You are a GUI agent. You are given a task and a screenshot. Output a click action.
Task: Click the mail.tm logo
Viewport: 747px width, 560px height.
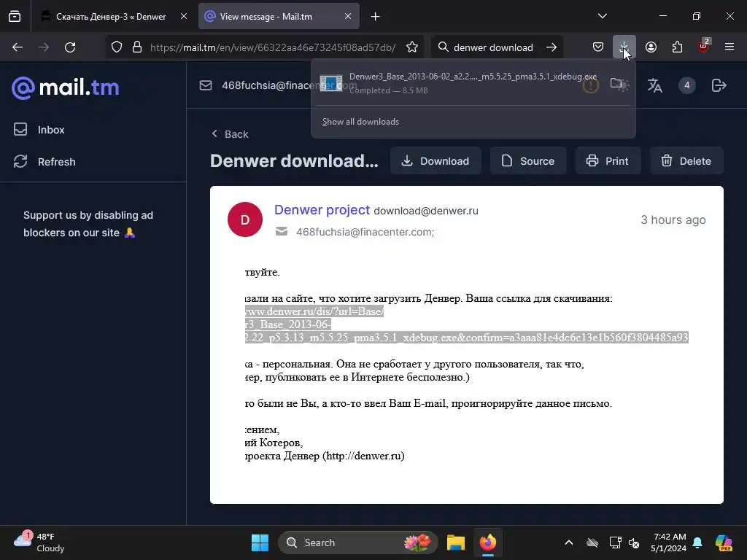[x=65, y=87]
